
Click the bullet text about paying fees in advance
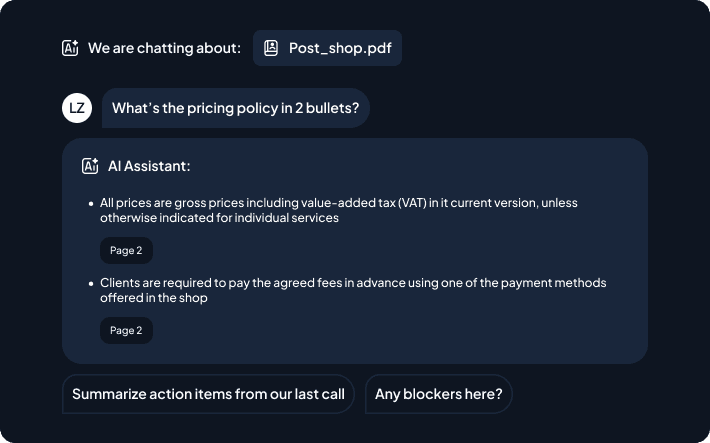353,290
